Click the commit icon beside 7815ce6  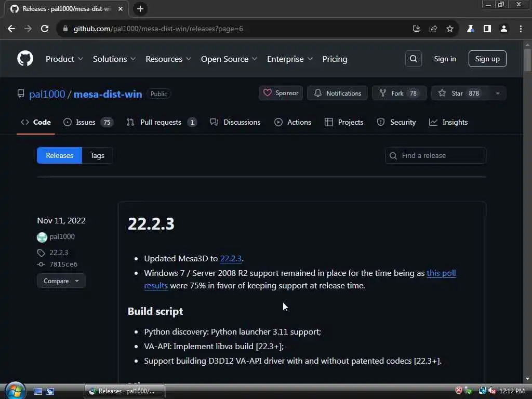[41, 264]
